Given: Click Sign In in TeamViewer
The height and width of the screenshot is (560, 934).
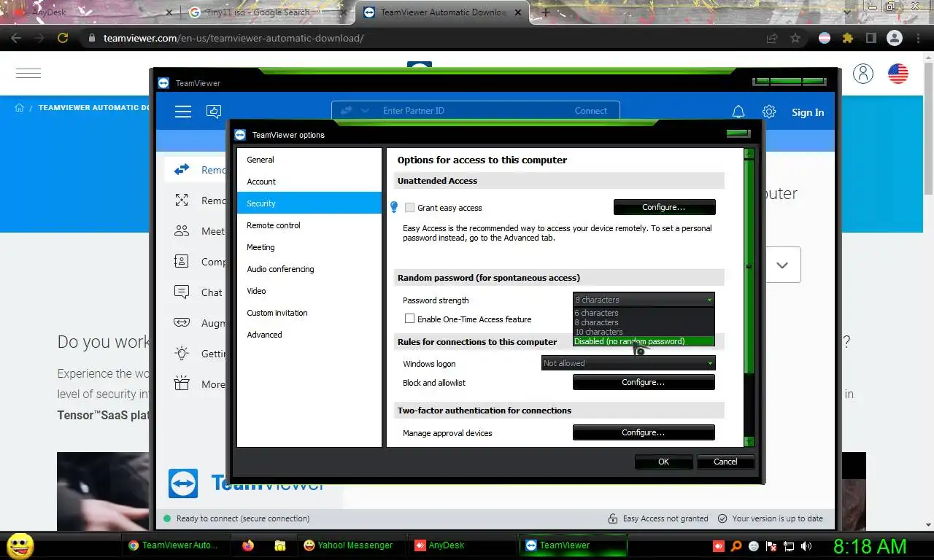Looking at the screenshot, I should coord(808,112).
